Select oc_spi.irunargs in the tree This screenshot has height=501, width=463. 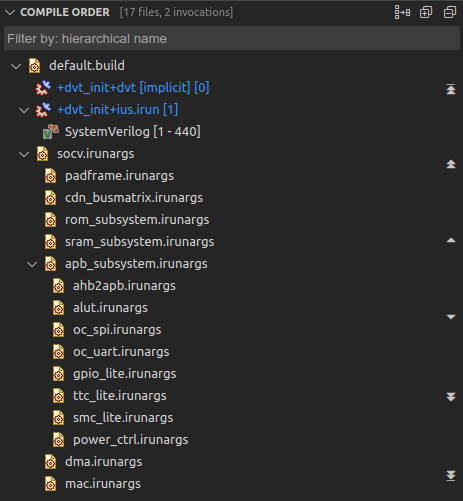[117, 330]
